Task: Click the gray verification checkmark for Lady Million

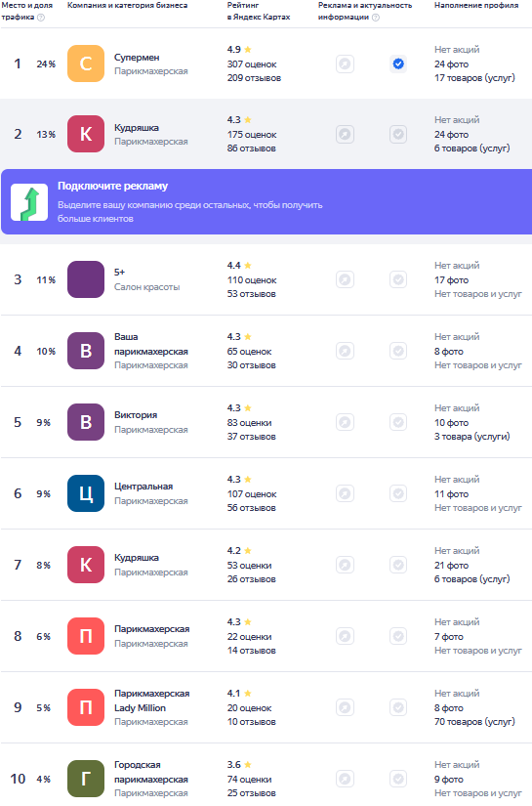Action: pos(398,707)
